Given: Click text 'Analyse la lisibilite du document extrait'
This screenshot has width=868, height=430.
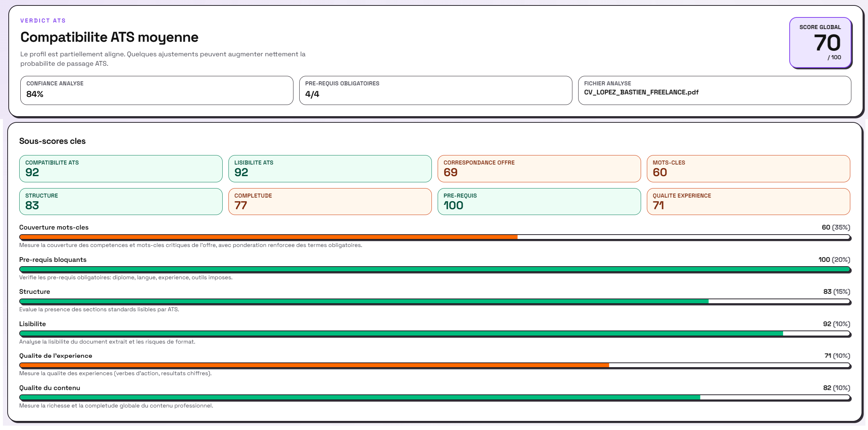Looking at the screenshot, I should (107, 342).
